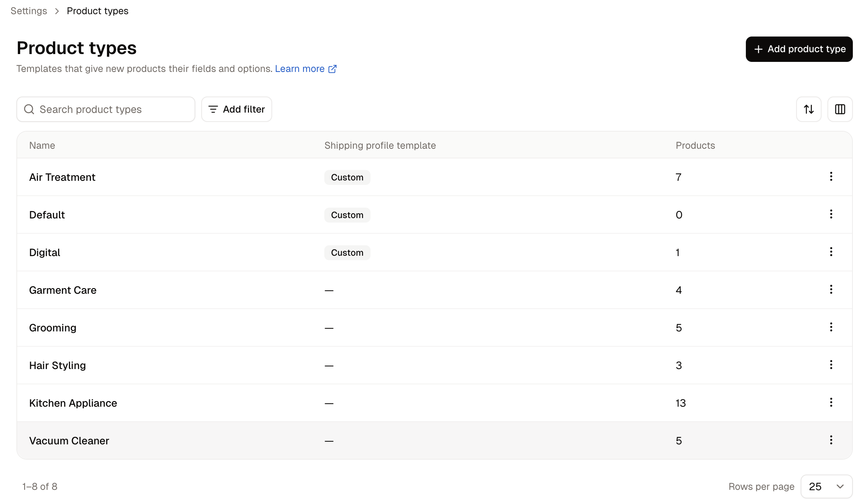867x504 pixels.
Task: Open the three-dot menu for Vacuum Cleaner
Action: 831,440
